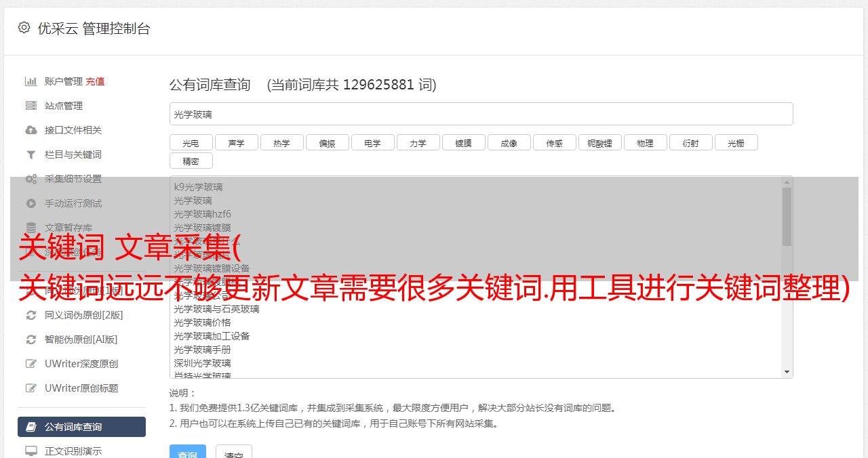The image size is (868, 458).
Task: Click the 衍射 tag button
Action: tap(690, 142)
